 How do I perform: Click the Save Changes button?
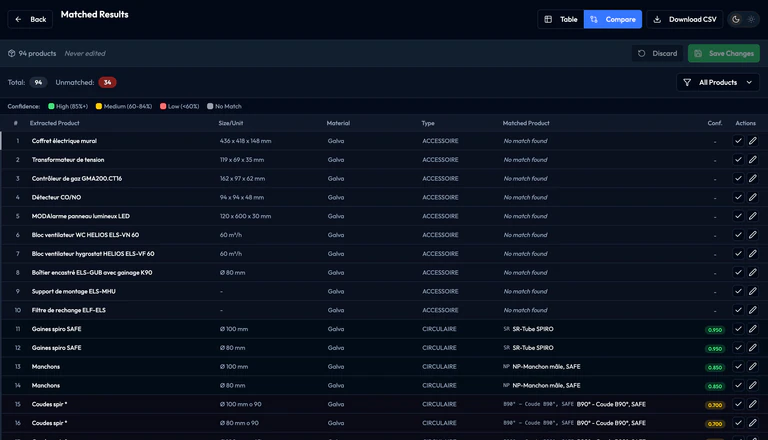click(x=724, y=53)
